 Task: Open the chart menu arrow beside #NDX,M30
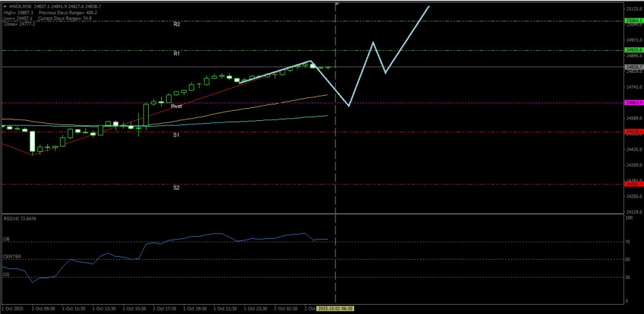3,6
